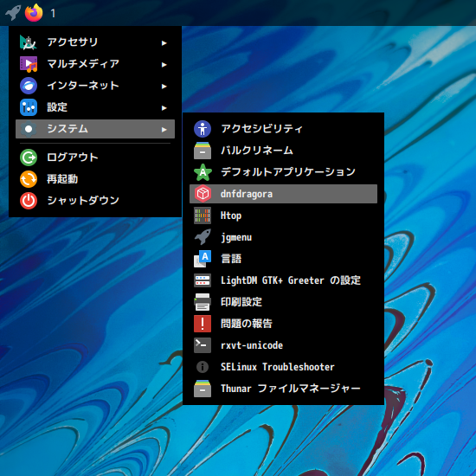Click ログアウト to log out
This screenshot has width=476, height=476.
[x=95, y=158]
